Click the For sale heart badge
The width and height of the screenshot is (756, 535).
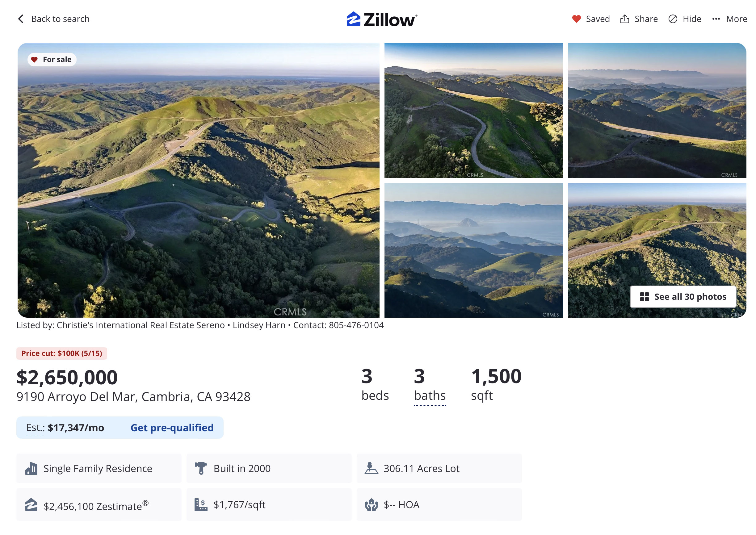point(52,59)
